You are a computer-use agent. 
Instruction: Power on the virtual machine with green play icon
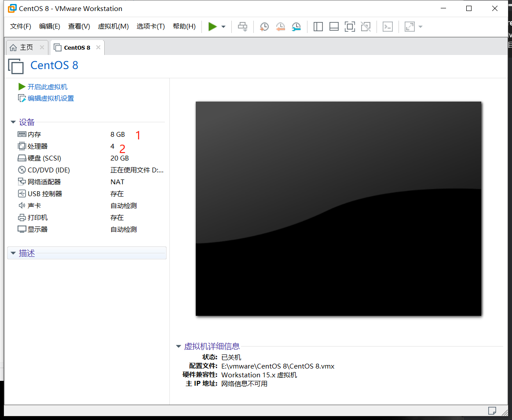(x=213, y=26)
